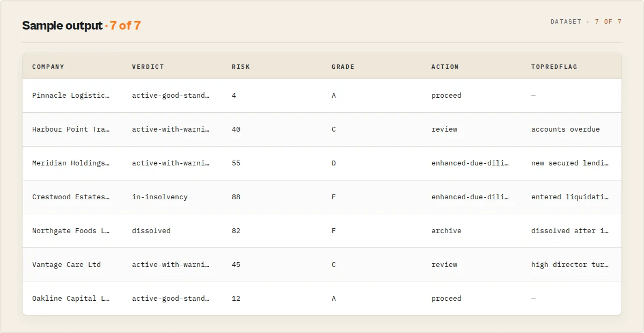Click the archive action cell
The image size is (644, 333).
point(447,231)
